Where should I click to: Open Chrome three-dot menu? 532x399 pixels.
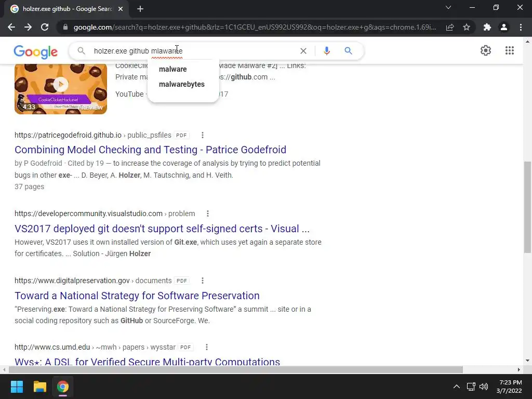(521, 27)
